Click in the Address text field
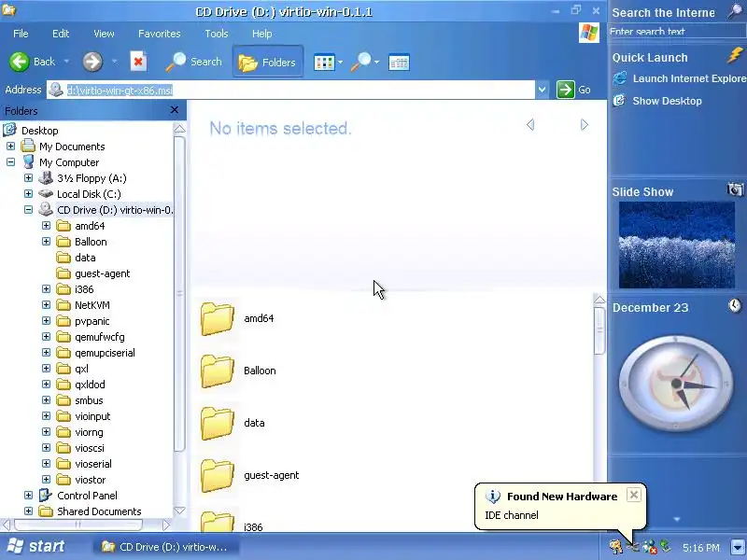Screen dimensions: 747x560 coord(290,90)
